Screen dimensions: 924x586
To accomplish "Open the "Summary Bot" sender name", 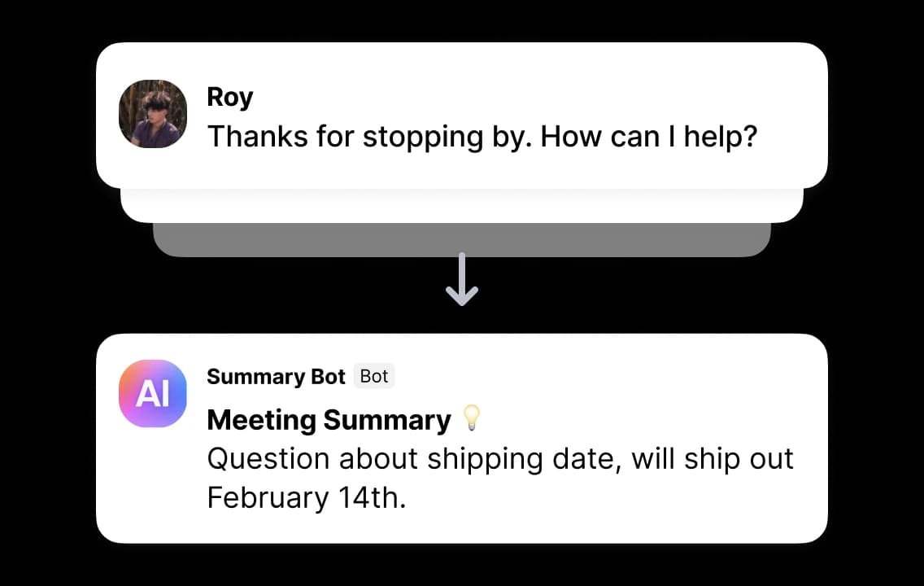I will click(x=276, y=377).
